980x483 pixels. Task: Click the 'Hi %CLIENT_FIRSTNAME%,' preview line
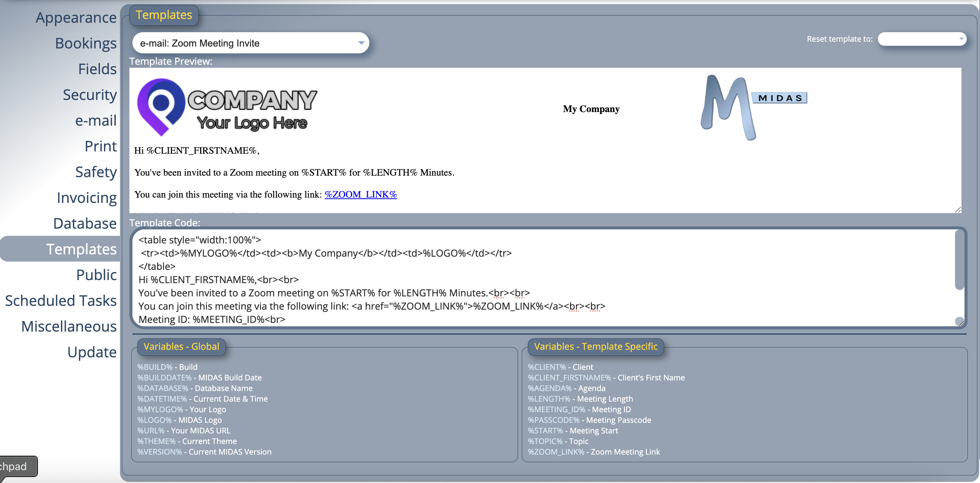pyautogui.click(x=197, y=151)
